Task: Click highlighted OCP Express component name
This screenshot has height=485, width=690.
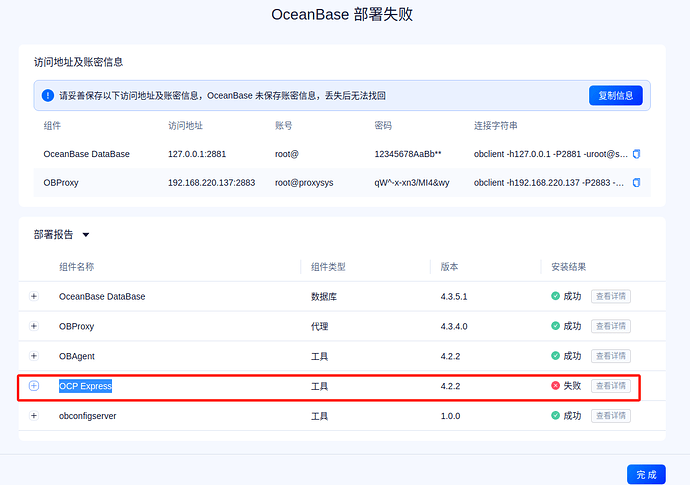Action: (85, 386)
